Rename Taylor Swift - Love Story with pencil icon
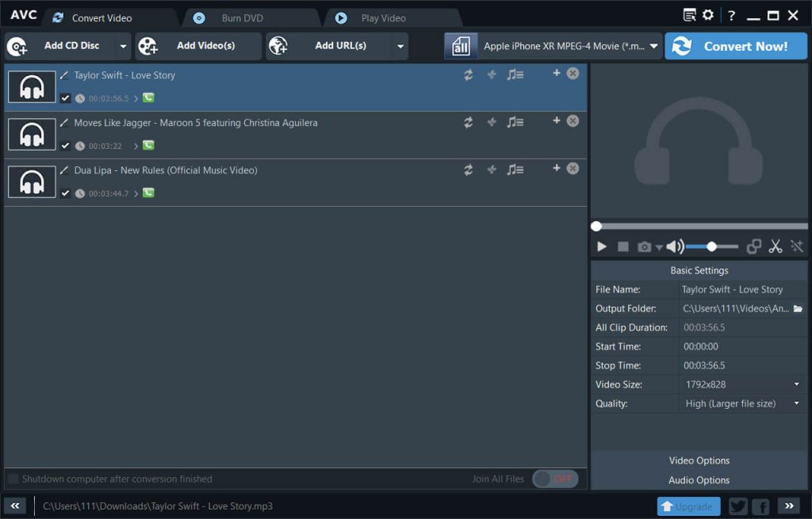This screenshot has width=812, height=519. (x=64, y=75)
